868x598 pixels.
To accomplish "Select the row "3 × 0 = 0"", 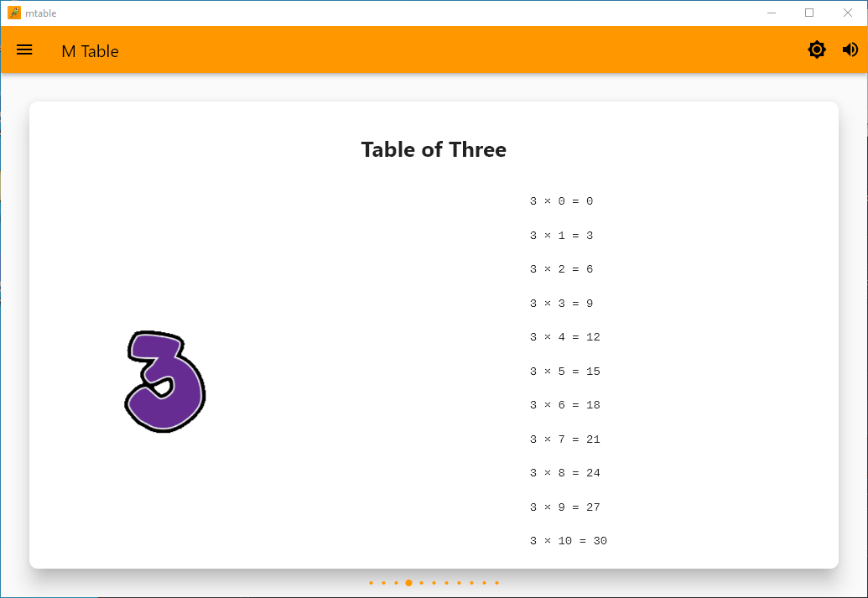I will 561,201.
